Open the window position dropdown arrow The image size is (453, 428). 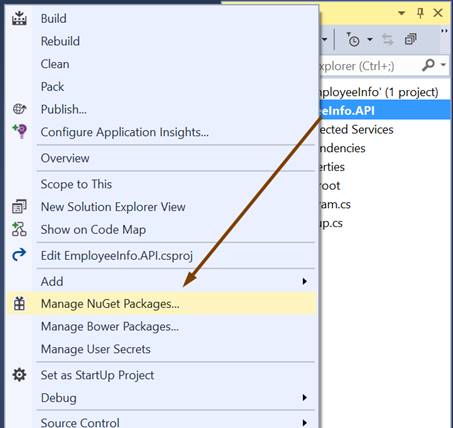[x=402, y=13]
